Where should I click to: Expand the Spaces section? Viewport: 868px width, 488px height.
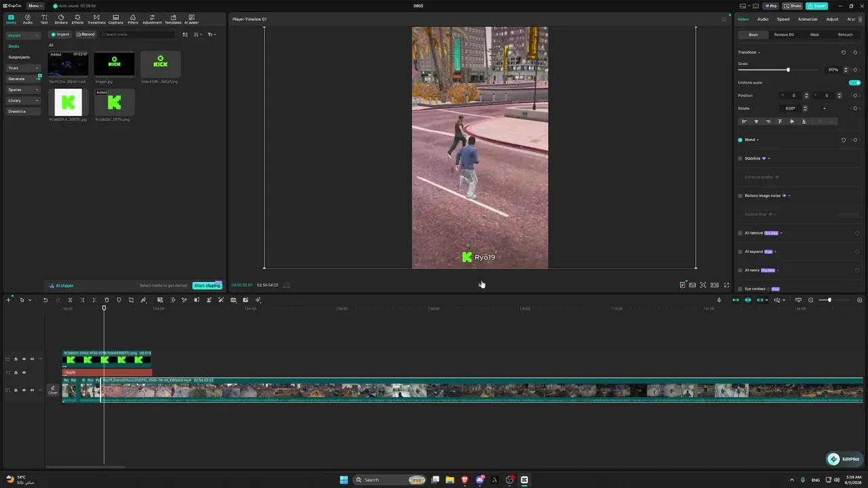coord(23,89)
